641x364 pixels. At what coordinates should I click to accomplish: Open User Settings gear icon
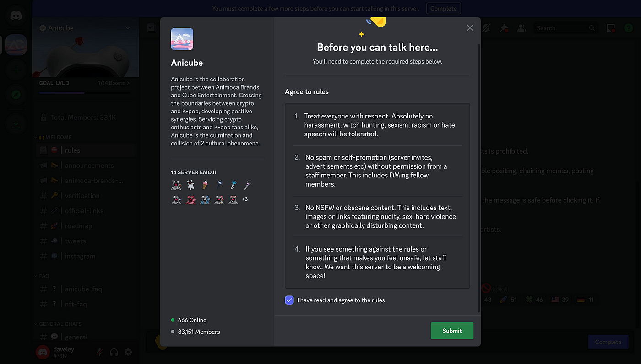tap(129, 352)
